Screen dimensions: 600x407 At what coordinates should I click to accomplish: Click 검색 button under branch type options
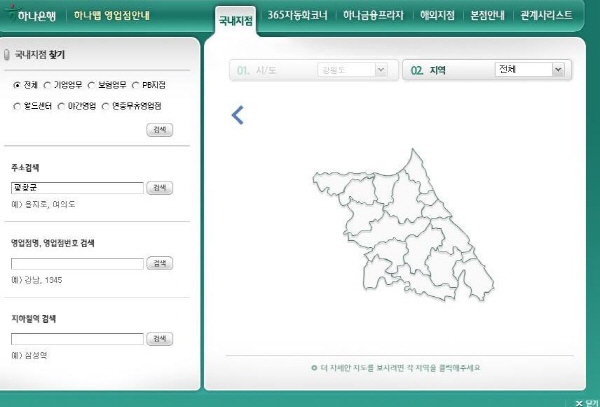(159, 130)
